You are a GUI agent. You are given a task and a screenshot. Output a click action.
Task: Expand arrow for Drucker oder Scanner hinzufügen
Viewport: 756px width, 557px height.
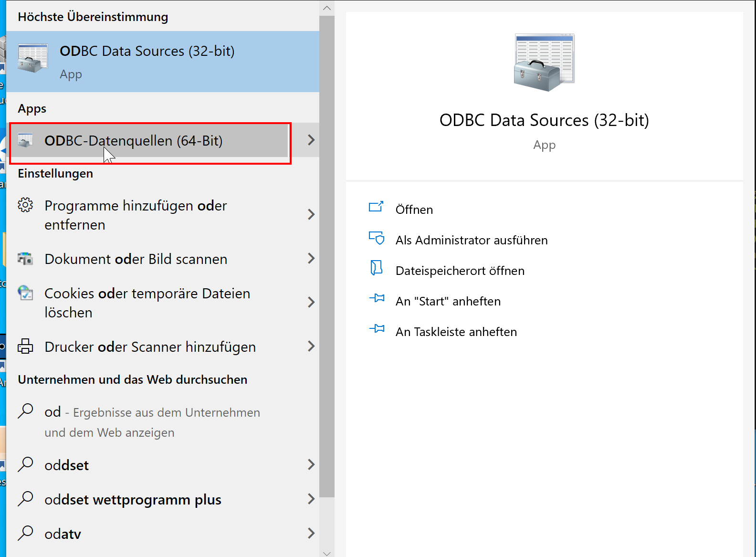[x=311, y=347]
